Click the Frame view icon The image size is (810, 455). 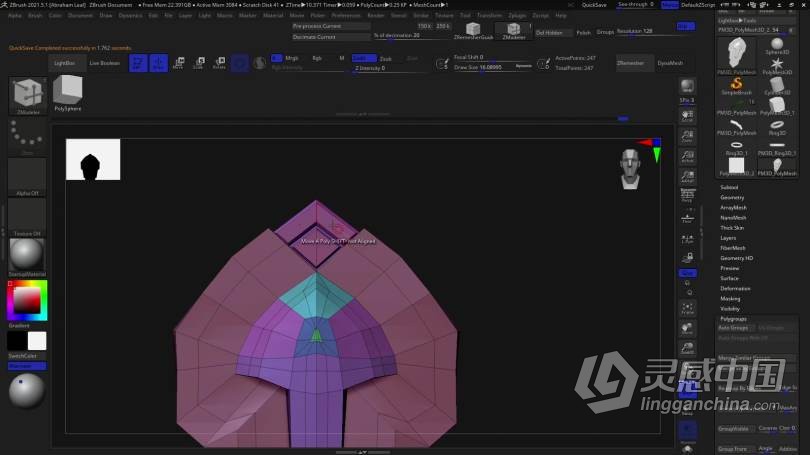click(687, 309)
